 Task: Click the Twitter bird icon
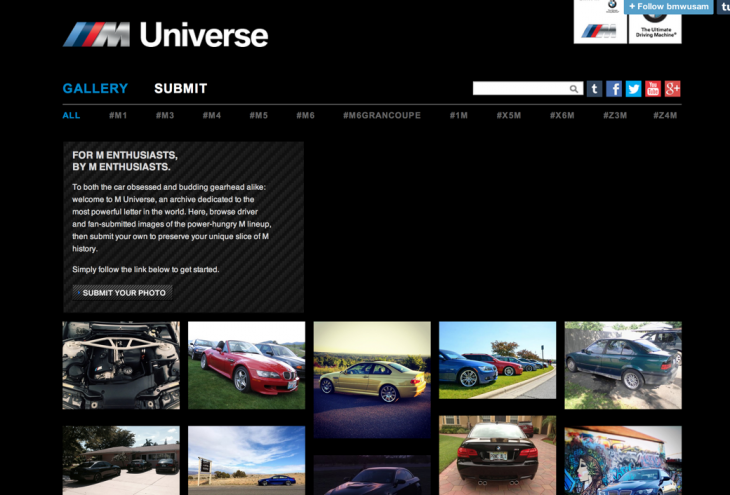click(x=633, y=89)
